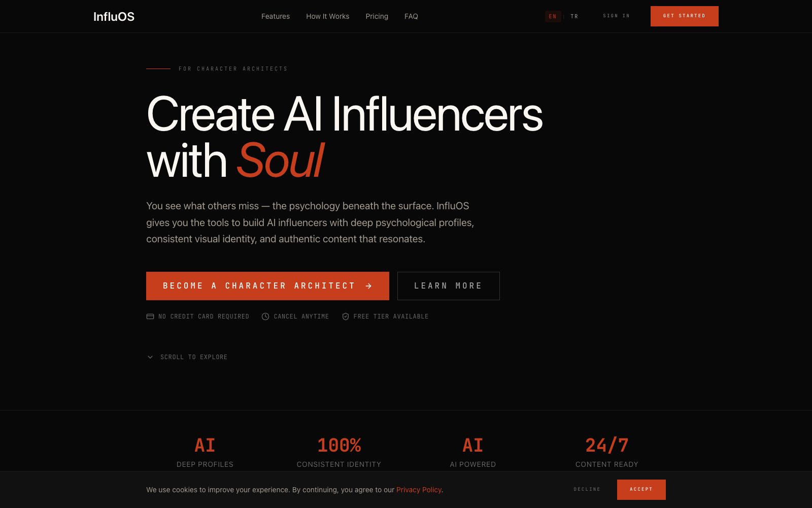The height and width of the screenshot is (508, 812).
Task: Open the Pricing page
Action: pyautogui.click(x=377, y=16)
